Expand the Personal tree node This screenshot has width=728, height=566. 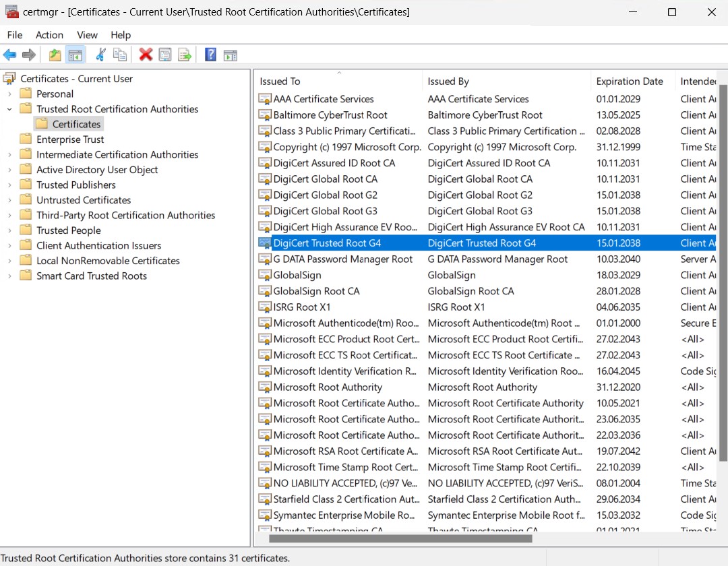point(9,94)
